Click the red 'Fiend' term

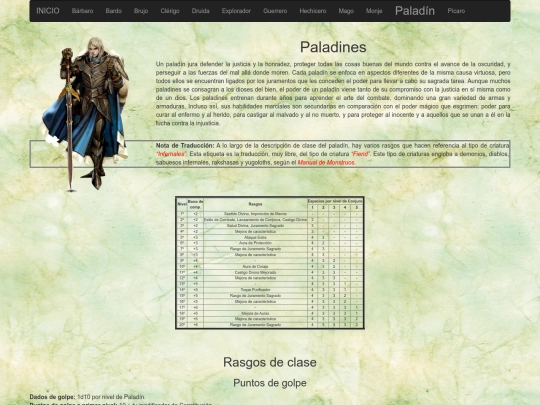coord(360,154)
